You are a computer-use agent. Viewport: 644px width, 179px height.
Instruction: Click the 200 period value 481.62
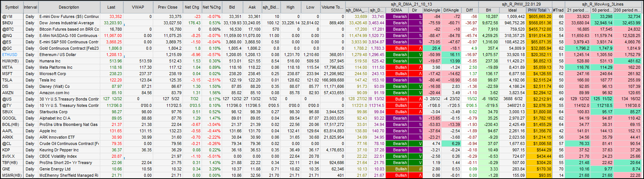[x=627, y=61]
